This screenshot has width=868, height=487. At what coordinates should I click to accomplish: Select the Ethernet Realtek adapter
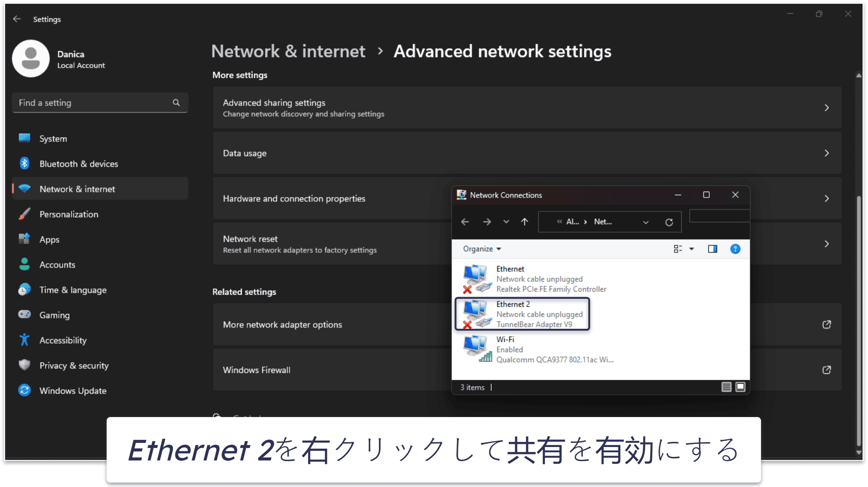(535, 279)
